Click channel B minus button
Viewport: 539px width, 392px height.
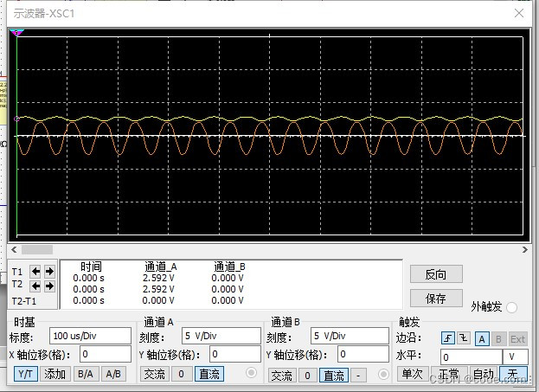(358, 376)
